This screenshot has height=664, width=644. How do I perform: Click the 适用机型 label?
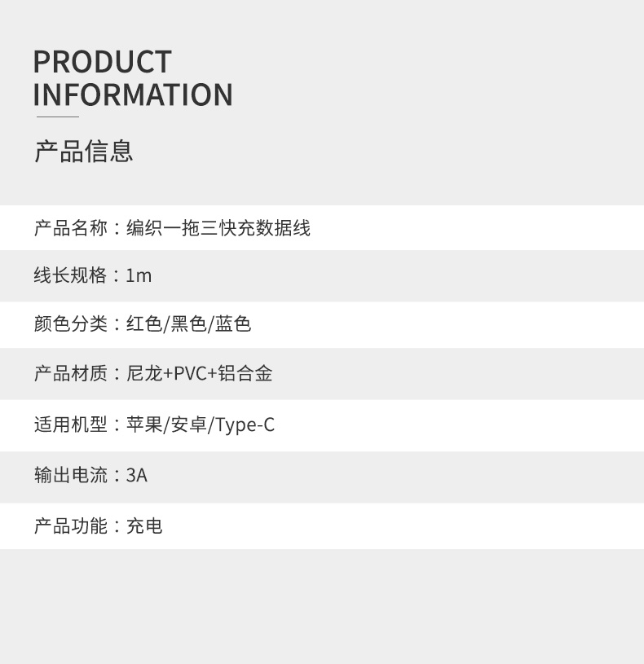(x=71, y=424)
